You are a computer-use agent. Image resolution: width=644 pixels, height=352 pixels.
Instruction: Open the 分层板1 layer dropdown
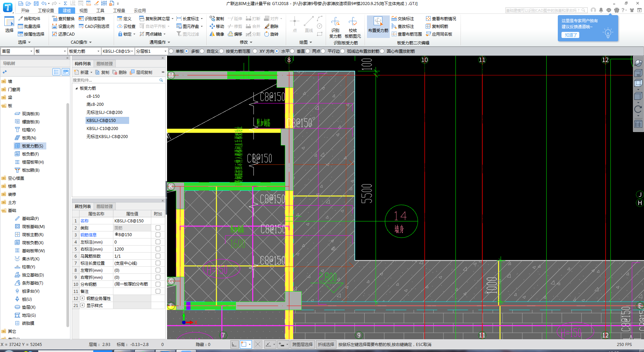tap(151, 51)
